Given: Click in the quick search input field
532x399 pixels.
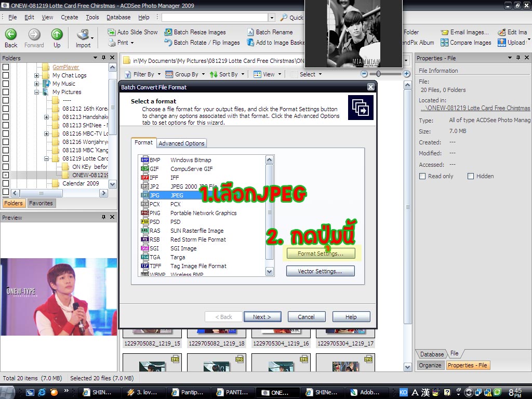Looking at the screenshot, I should (215, 17).
